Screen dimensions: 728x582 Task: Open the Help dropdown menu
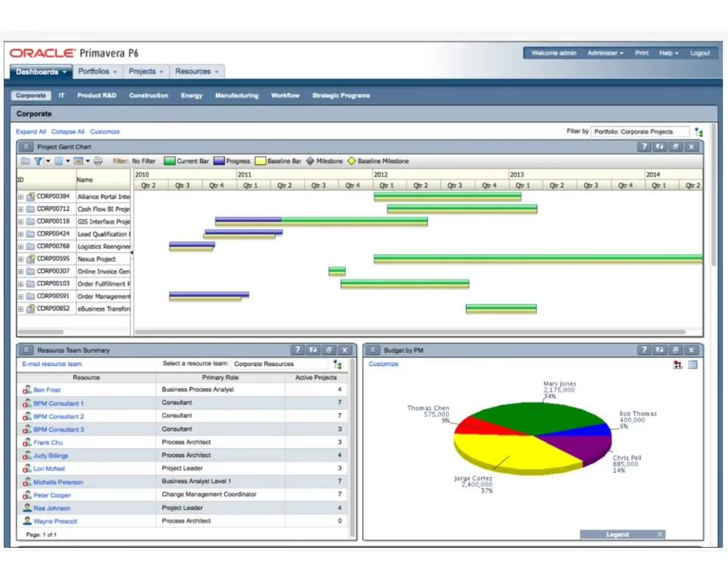point(669,53)
